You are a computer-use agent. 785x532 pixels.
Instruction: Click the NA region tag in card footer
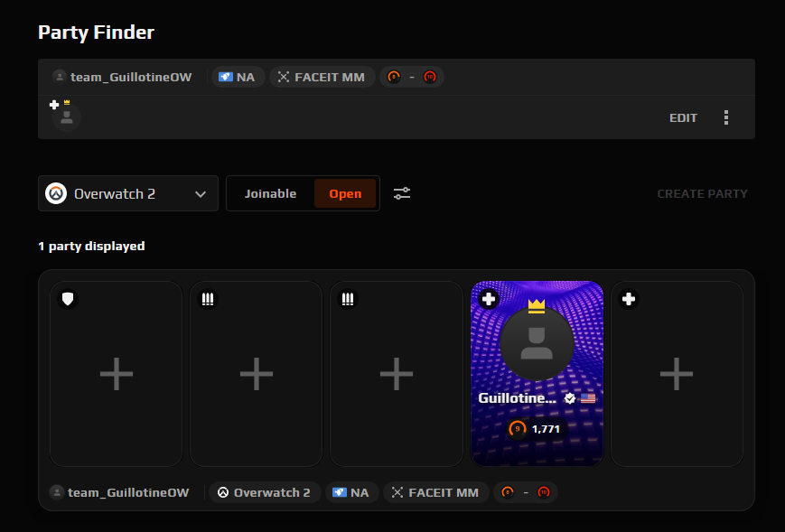click(351, 492)
